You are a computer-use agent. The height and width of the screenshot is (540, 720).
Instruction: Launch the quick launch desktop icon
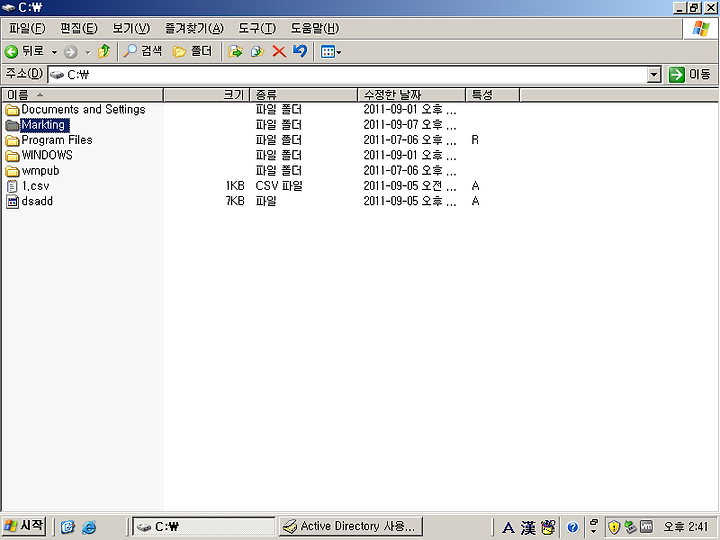coord(68,527)
